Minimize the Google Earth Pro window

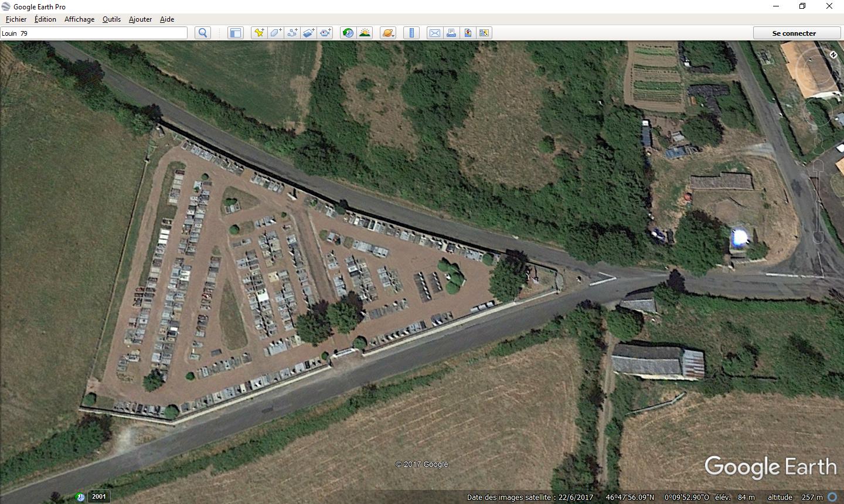tap(776, 6)
